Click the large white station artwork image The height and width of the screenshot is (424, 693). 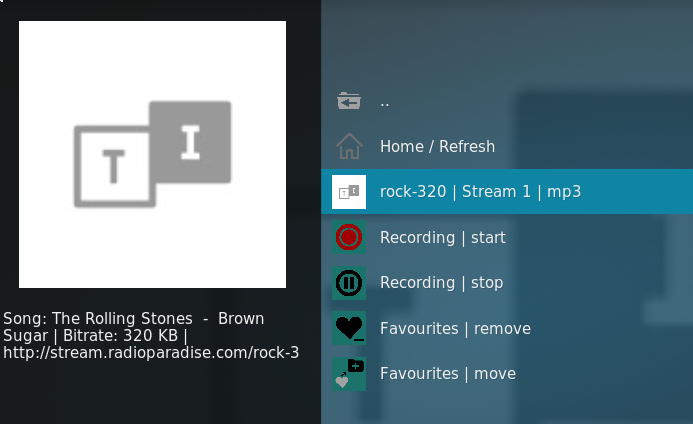[152, 154]
